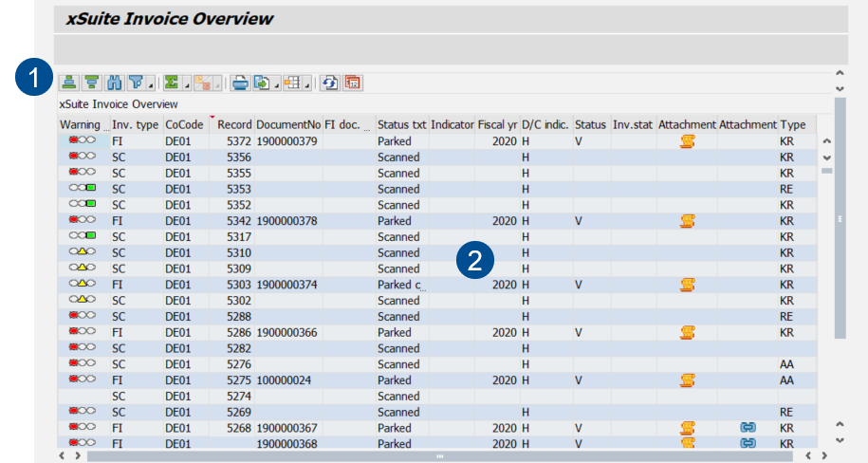
Task: Open attachment icon for record 5372
Action: pos(688,141)
